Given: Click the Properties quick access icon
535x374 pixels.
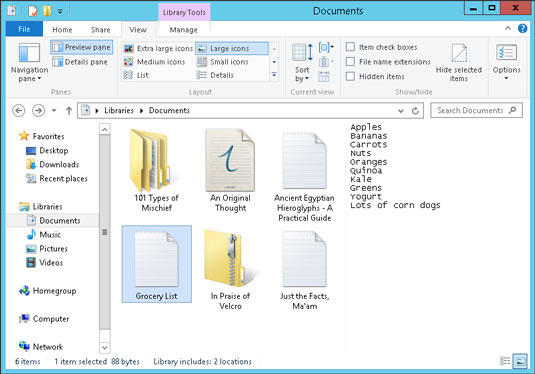Looking at the screenshot, I should coord(33,11).
